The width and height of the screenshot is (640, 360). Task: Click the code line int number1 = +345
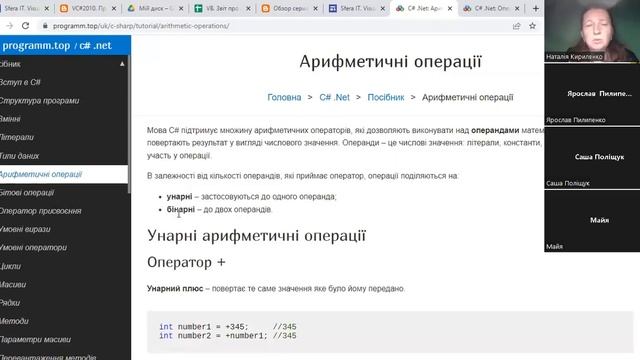tap(228, 327)
